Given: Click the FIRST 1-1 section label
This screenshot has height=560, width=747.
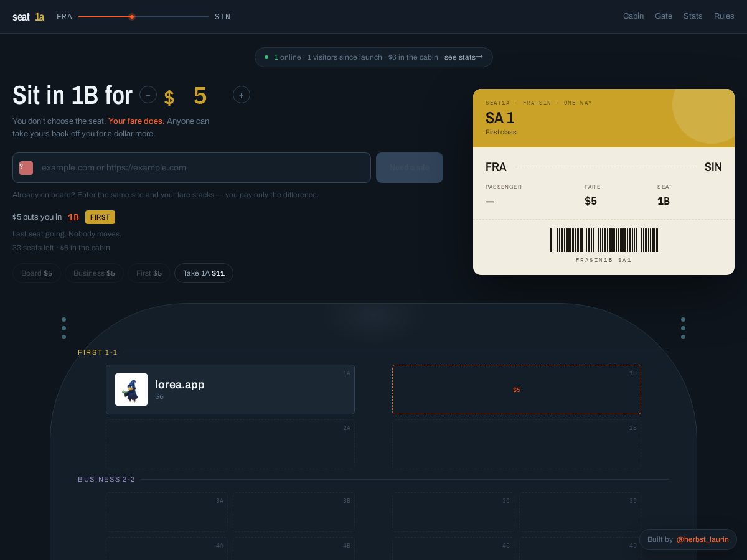Looking at the screenshot, I should click(98, 352).
